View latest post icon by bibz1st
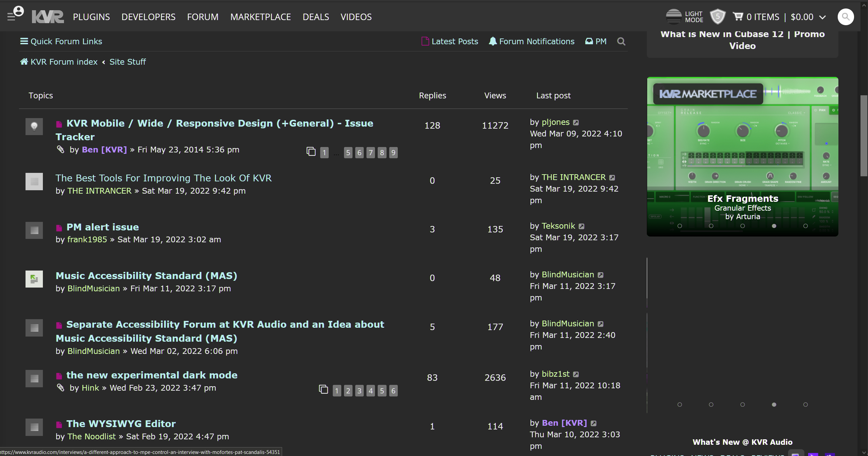The height and width of the screenshot is (456, 868). (x=576, y=374)
